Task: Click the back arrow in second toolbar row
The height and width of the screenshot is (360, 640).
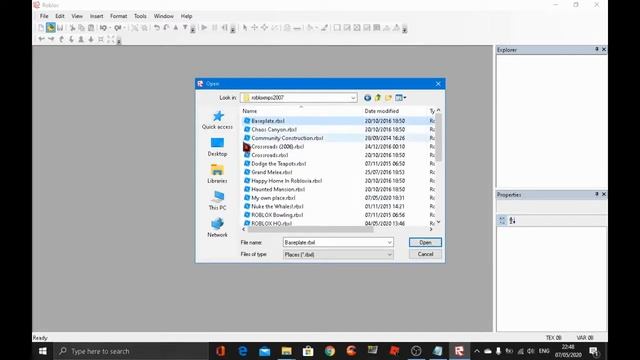Action: click(41, 39)
